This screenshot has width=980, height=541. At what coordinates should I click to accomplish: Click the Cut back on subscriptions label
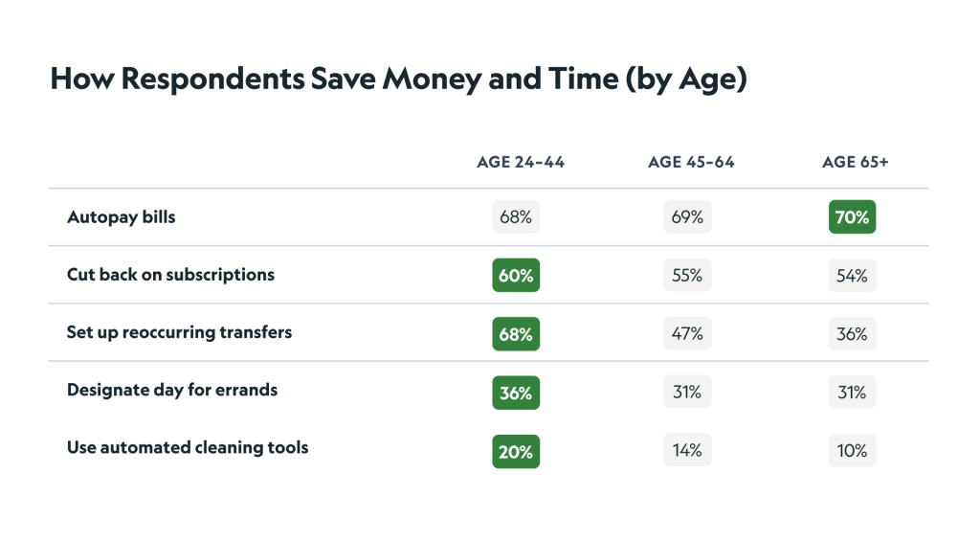(x=170, y=275)
